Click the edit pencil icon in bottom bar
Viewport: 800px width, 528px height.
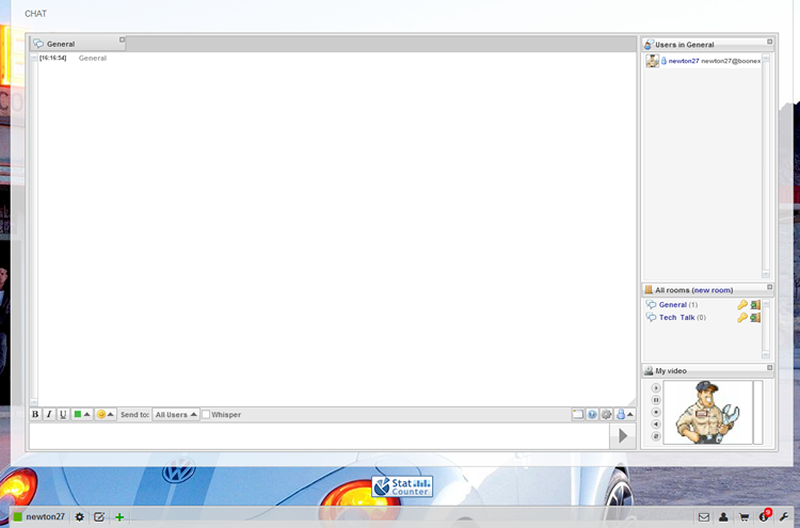tap(99, 517)
